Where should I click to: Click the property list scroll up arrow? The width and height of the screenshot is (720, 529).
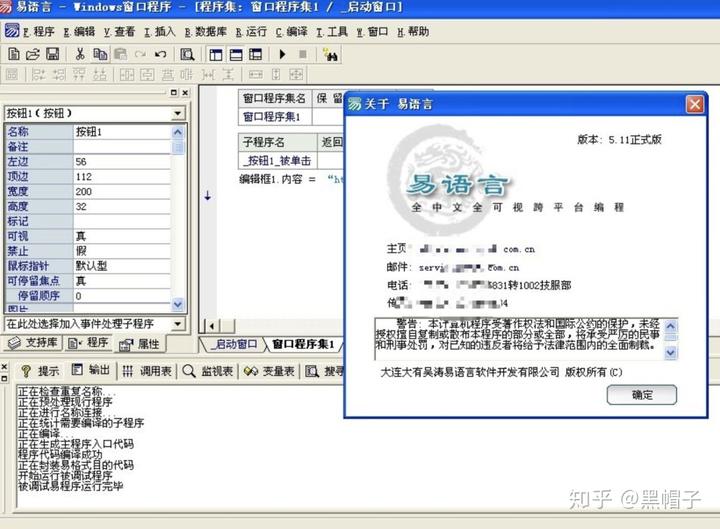(178, 132)
